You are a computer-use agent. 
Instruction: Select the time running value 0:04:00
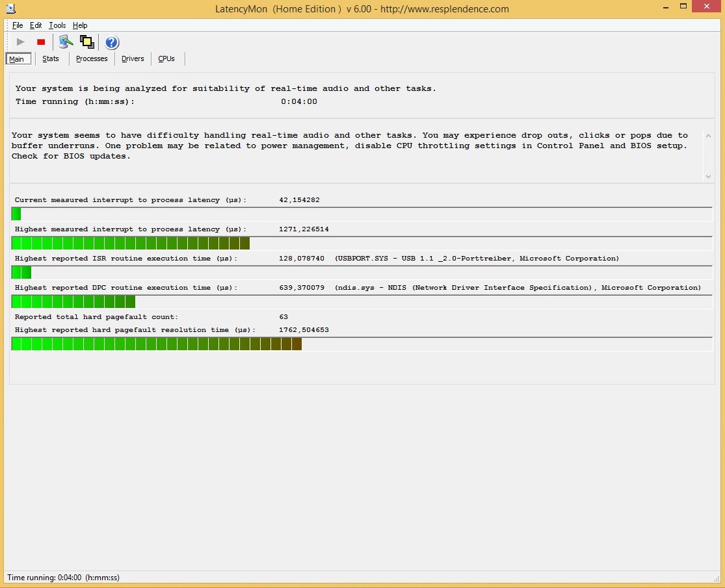coord(298,101)
